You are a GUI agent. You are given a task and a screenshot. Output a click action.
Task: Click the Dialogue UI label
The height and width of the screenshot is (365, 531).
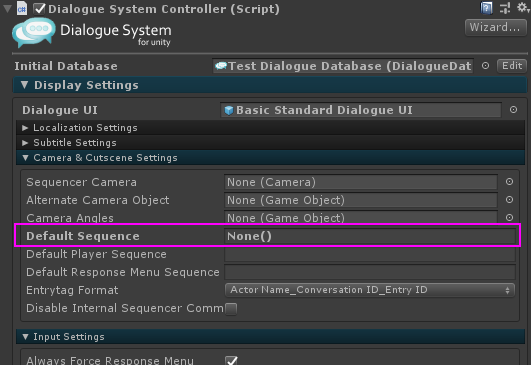60,110
